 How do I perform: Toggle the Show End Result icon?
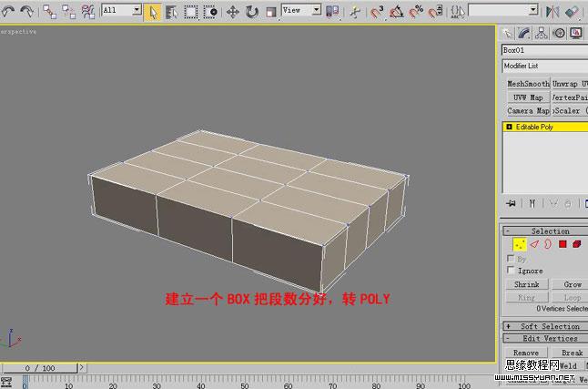532,204
